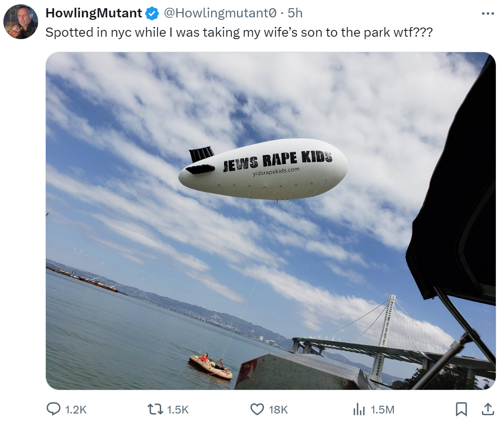Click the 1.2K replies count
Image resolution: width=504 pixels, height=427 pixels.
coord(76,410)
